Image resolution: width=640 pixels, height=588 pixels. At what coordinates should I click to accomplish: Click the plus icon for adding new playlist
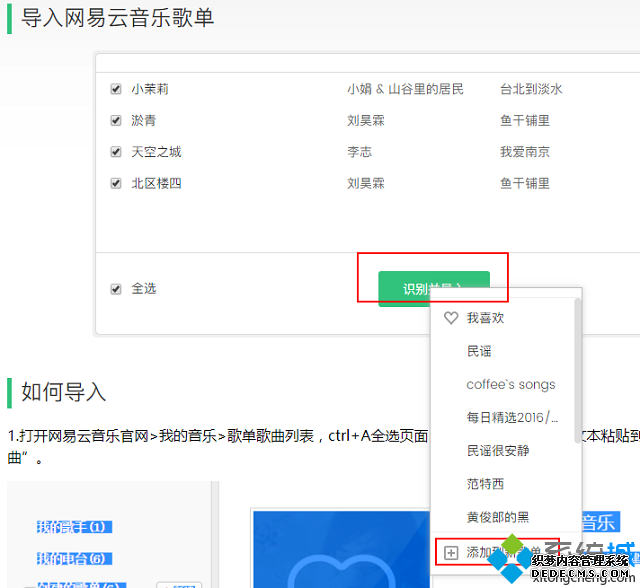point(451,553)
